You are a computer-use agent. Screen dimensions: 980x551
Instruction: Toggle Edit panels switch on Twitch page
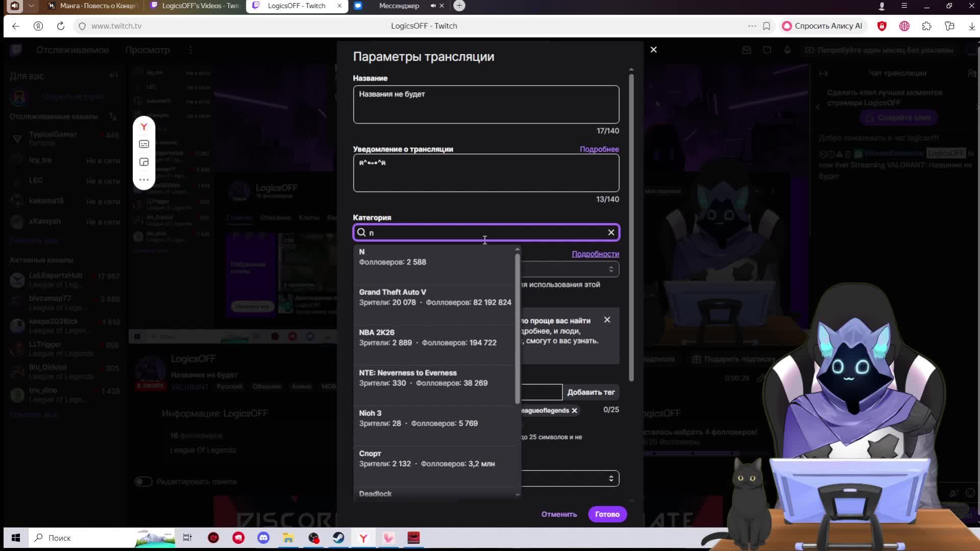tap(143, 482)
